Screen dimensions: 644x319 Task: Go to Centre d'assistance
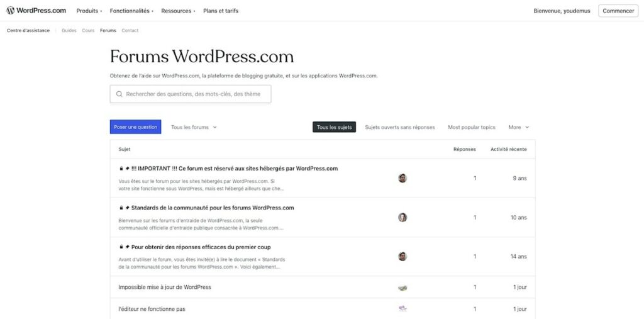(x=28, y=30)
